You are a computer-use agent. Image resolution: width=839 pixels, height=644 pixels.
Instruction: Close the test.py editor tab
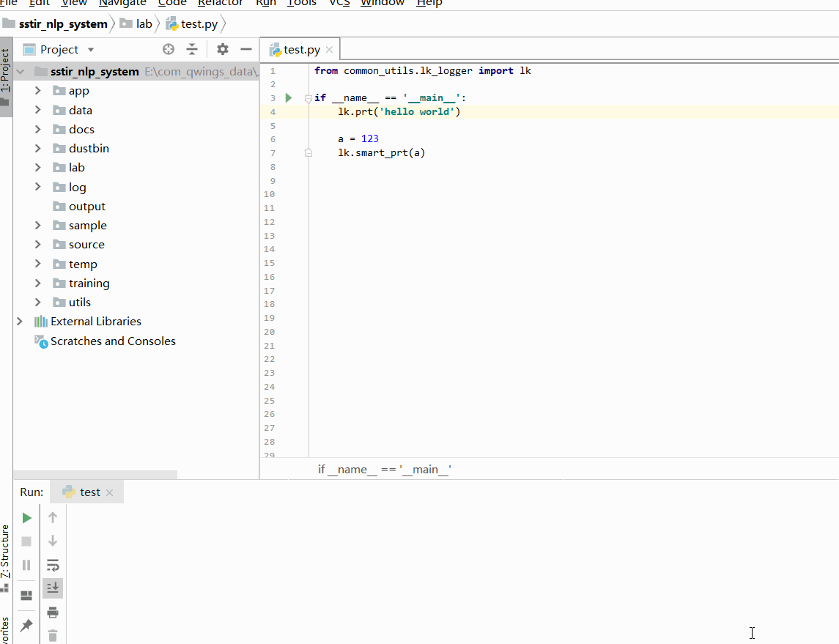coord(330,50)
